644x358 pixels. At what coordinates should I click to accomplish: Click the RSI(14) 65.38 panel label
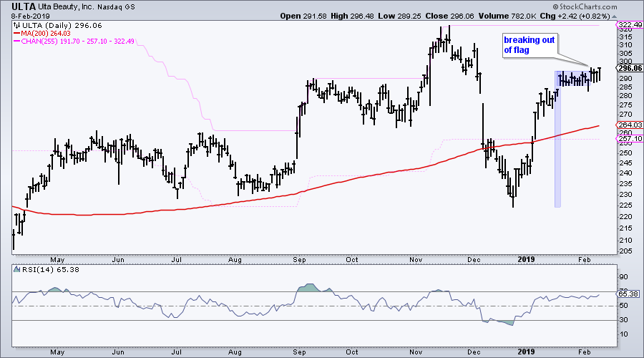(x=51, y=270)
